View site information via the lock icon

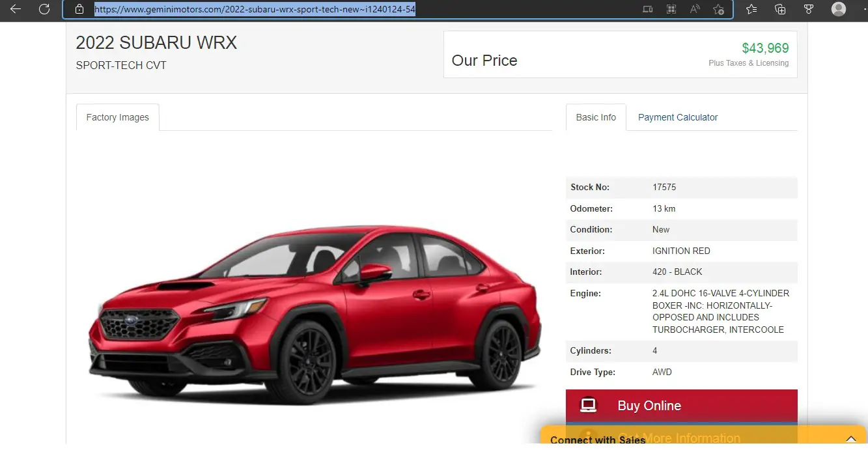[x=79, y=9]
